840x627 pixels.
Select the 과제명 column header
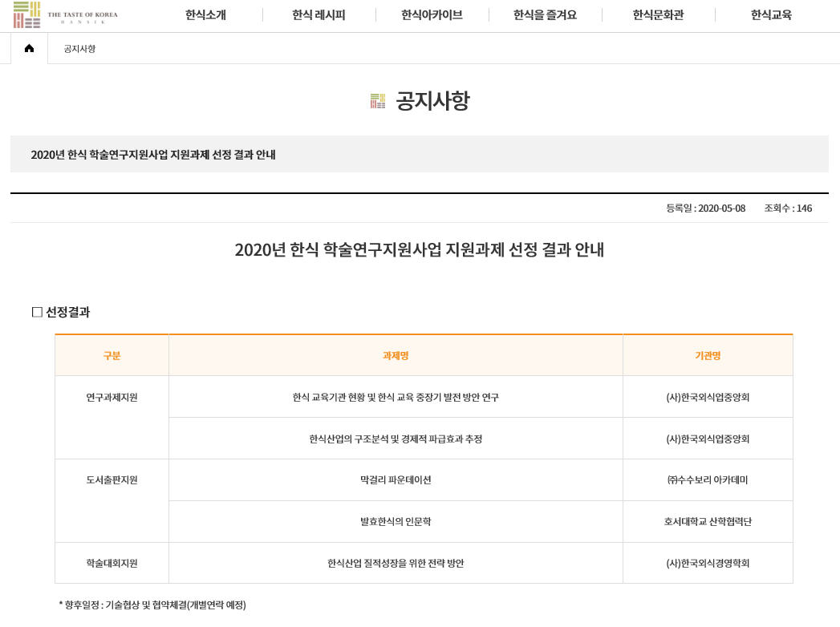(x=396, y=356)
